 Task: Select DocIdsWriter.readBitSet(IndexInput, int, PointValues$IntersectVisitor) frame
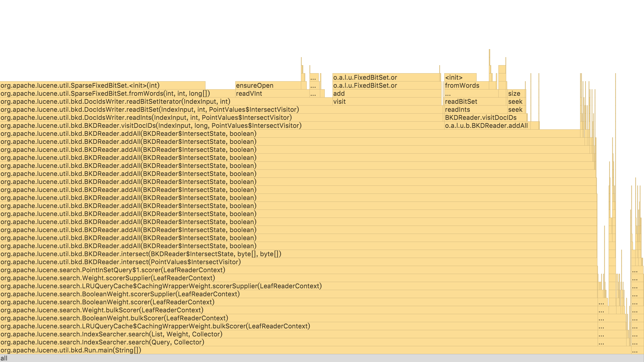coord(222,110)
